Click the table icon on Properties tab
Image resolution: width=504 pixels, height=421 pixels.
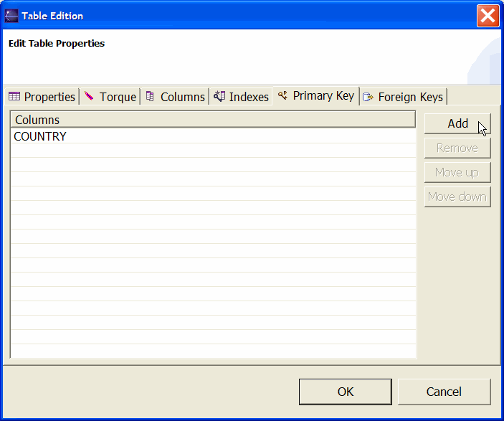[x=14, y=97]
